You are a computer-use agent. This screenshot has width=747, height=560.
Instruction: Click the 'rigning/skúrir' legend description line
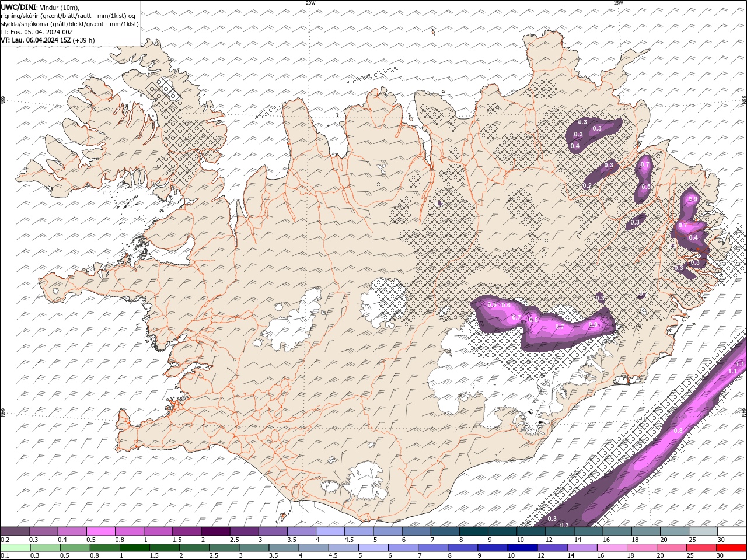pyautogui.click(x=68, y=16)
